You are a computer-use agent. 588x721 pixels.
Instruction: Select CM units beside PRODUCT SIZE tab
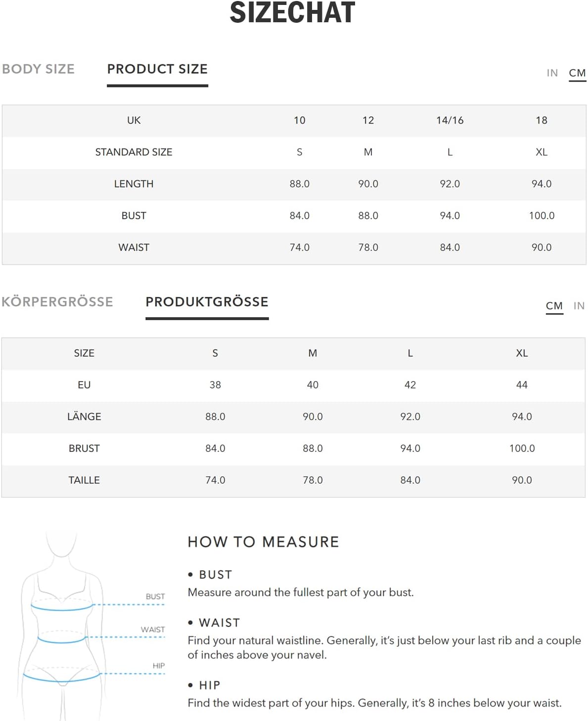(x=577, y=73)
